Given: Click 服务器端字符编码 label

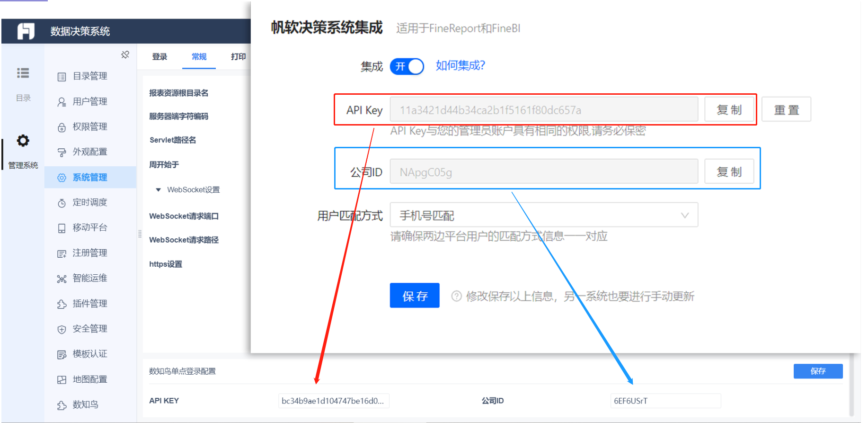Looking at the screenshot, I should tap(179, 116).
